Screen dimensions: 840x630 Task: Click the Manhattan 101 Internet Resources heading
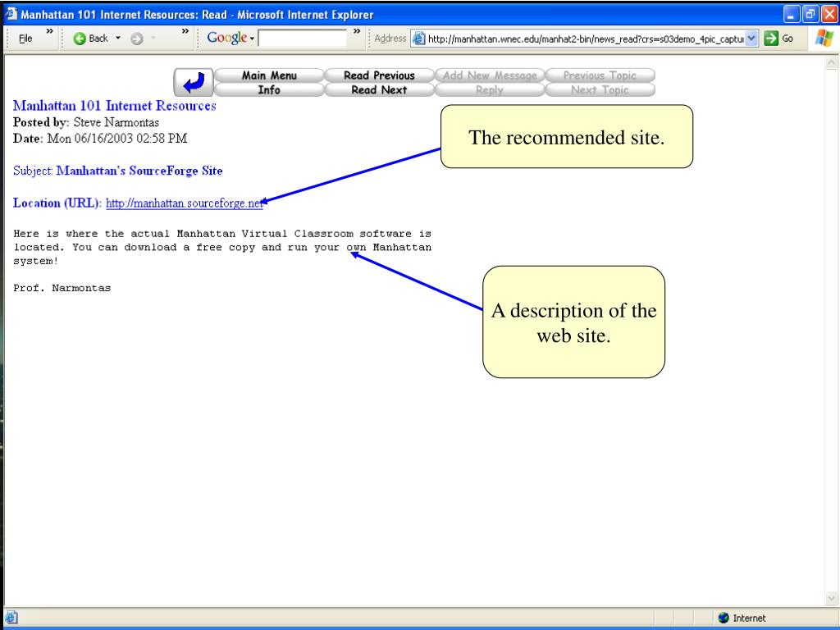click(x=115, y=106)
